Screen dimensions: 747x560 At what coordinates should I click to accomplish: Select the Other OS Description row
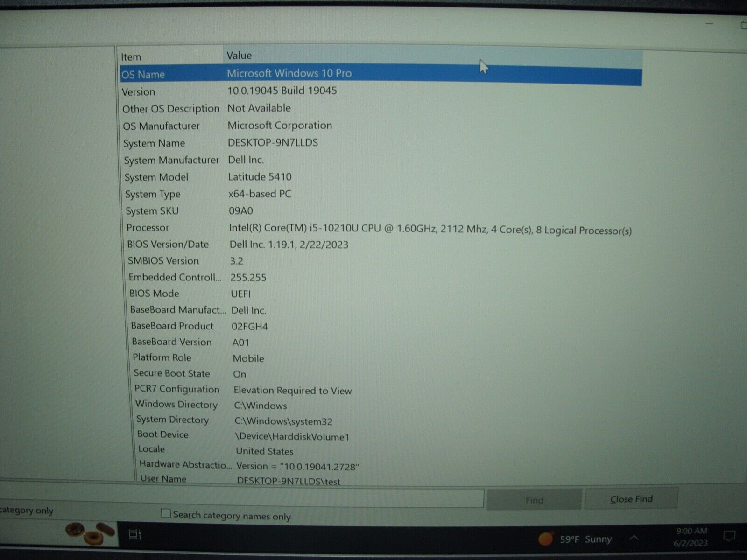pos(382,108)
